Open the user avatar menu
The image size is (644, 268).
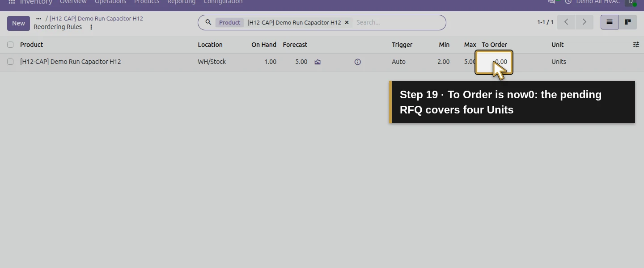coord(631,2)
